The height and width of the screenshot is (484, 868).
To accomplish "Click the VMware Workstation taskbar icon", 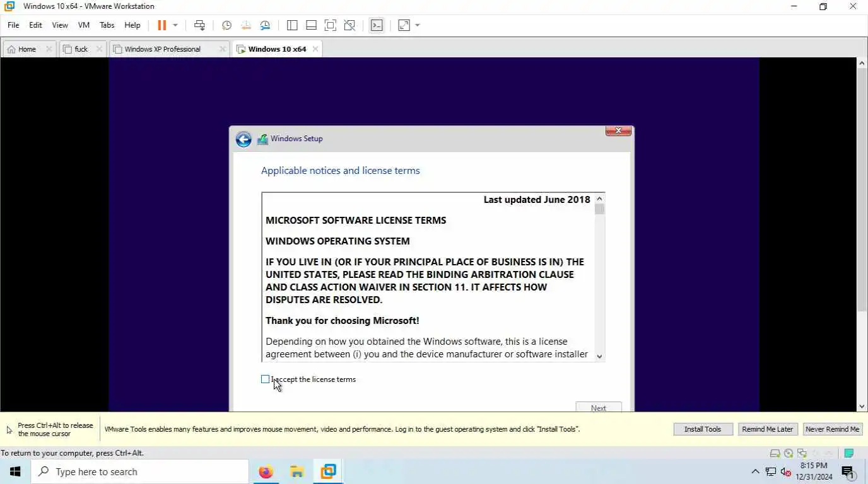I will click(328, 471).
